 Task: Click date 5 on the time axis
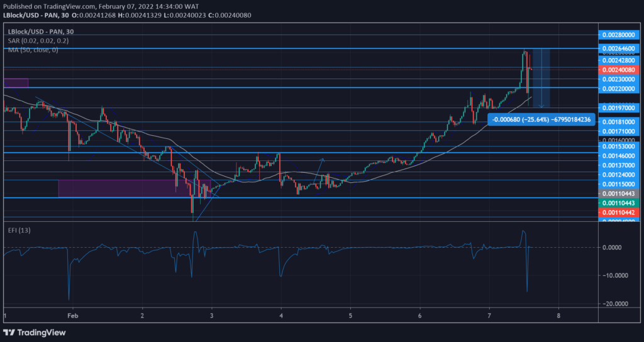pyautogui.click(x=350, y=316)
